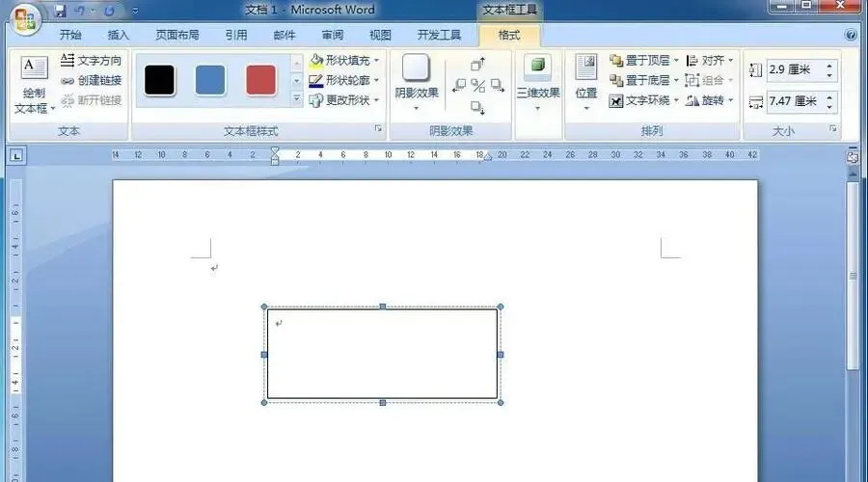The image size is (868, 482).
Task: Click the Office button orb
Action: [x=25, y=20]
